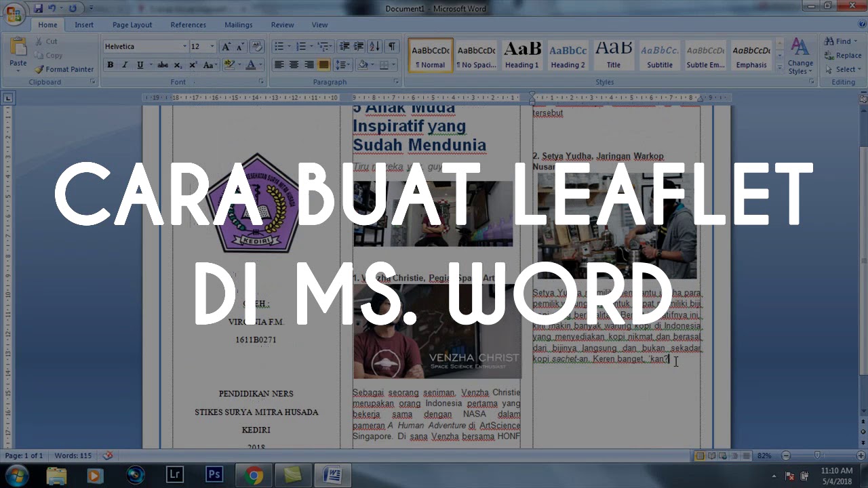The height and width of the screenshot is (488, 868).
Task: Open line spacing dropdown
Action: tap(342, 65)
